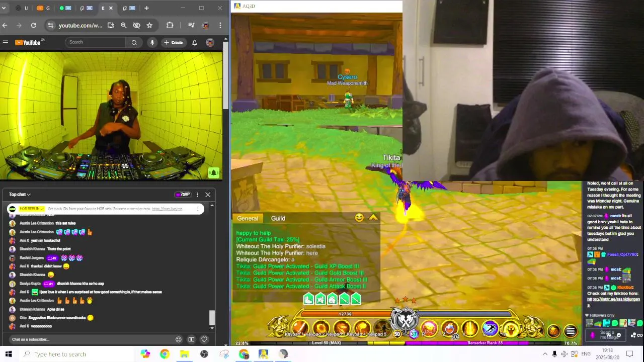The height and width of the screenshot is (362, 644).
Task: Open YouTube notifications bell
Action: [195, 43]
